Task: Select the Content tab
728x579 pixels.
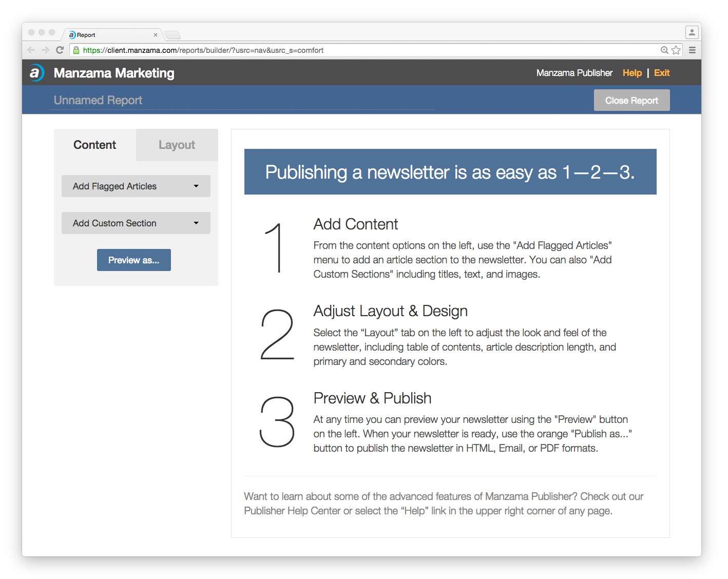Action: (x=95, y=145)
